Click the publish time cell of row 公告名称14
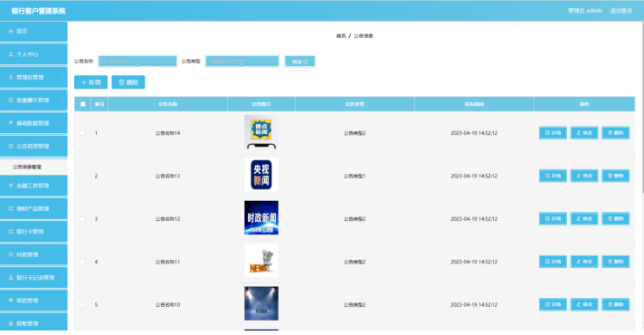 point(474,133)
